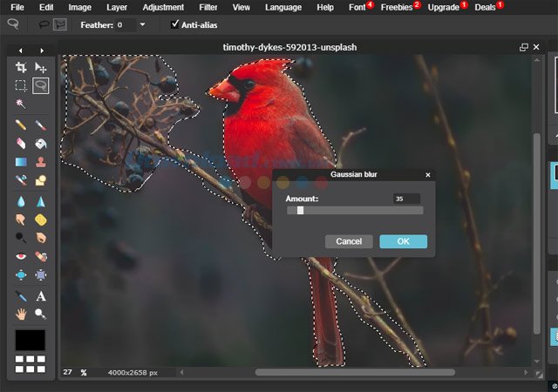Open the Filter menu

pos(208,7)
